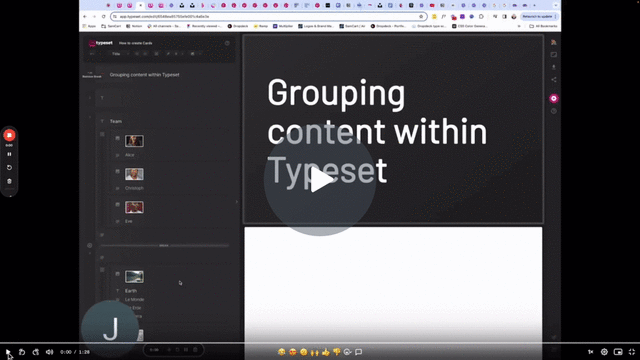
Task: Open the help icon in the right sidebar
Action: tap(553, 111)
